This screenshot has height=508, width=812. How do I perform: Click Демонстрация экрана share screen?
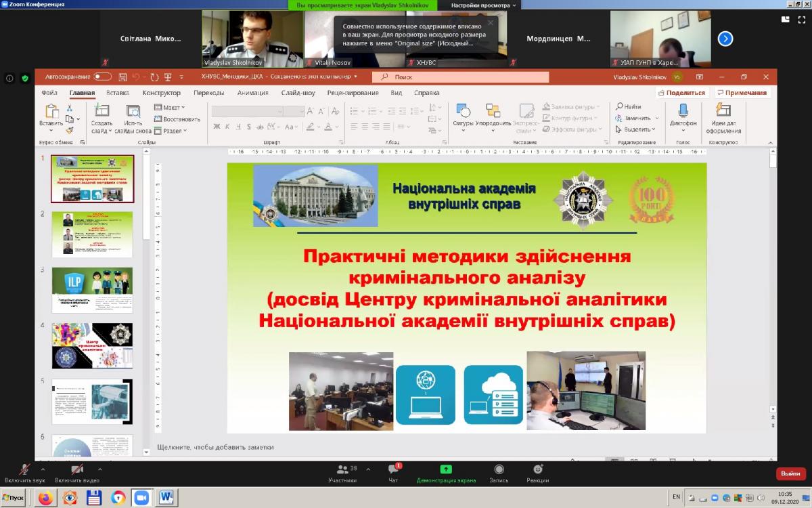click(446, 473)
